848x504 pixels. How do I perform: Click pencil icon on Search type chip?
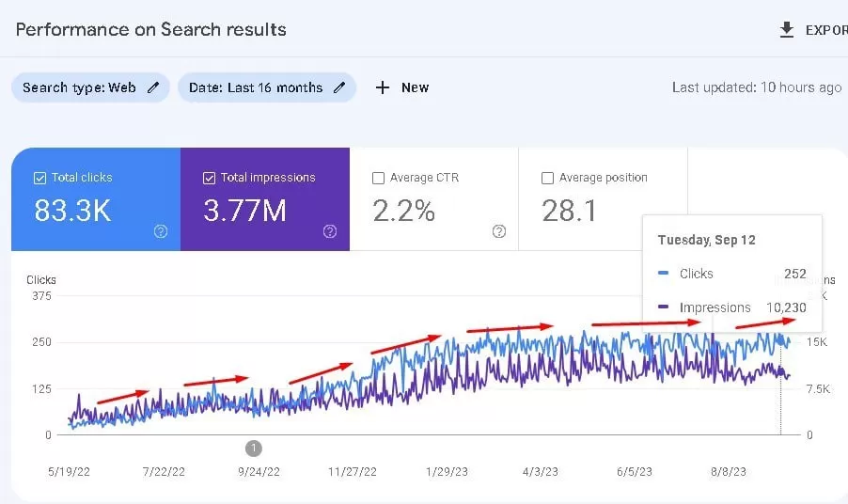pos(153,87)
